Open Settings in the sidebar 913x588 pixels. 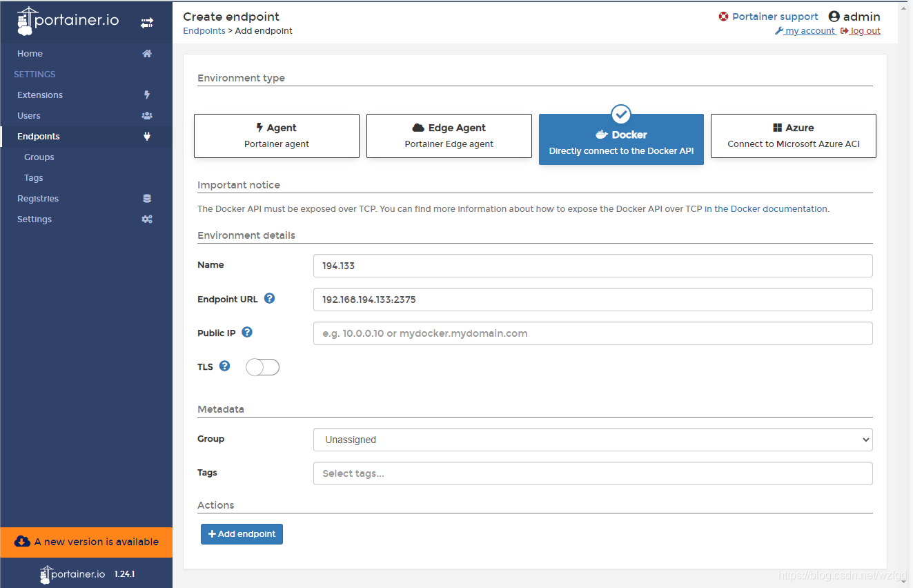[x=86, y=219]
